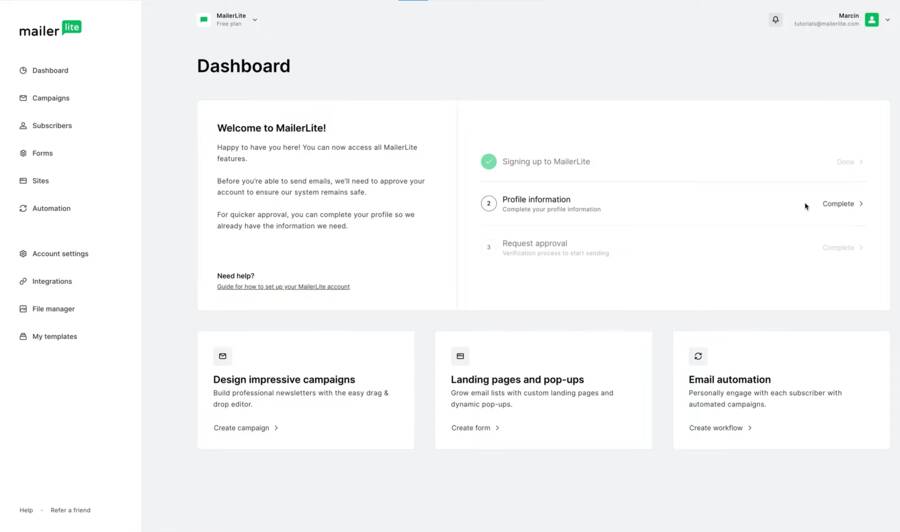The image size is (900, 532).
Task: Click the Dashboard clock icon in sidebar
Action: 23,71
